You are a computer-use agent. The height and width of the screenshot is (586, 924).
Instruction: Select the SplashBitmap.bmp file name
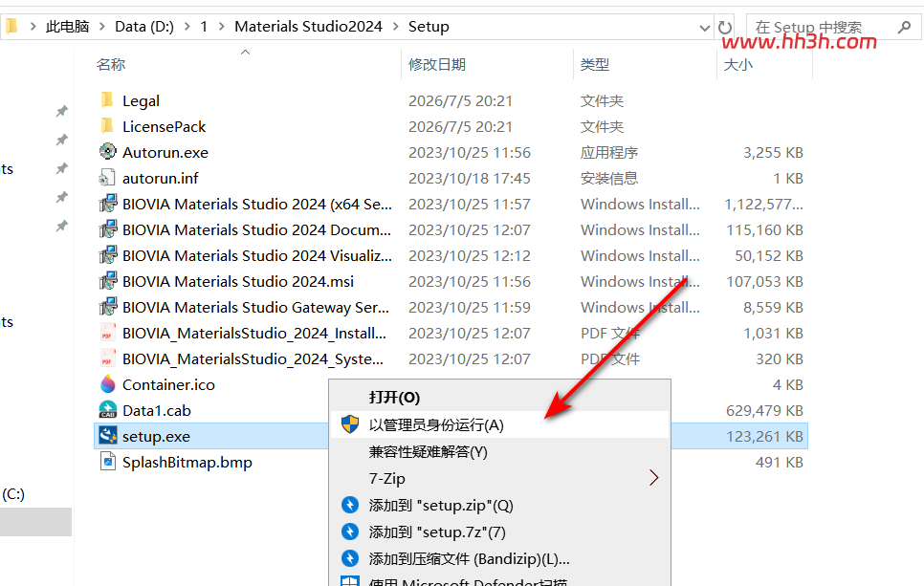pos(187,463)
